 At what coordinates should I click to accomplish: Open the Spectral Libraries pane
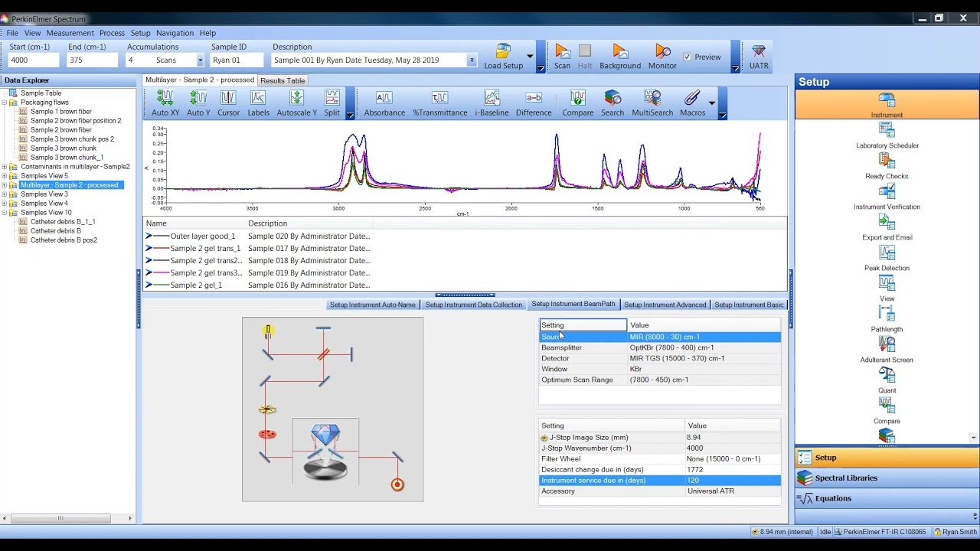(x=887, y=478)
